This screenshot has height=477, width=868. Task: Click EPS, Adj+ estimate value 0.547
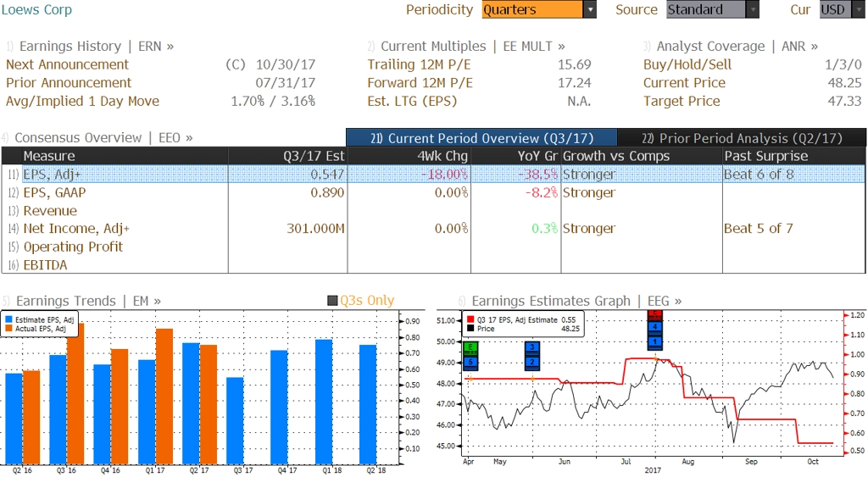(x=327, y=174)
